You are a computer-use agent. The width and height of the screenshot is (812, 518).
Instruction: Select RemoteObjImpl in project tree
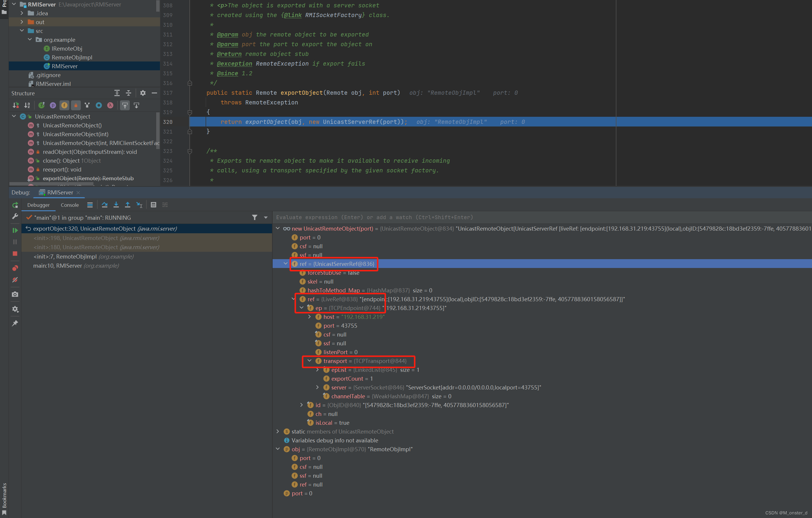click(72, 57)
